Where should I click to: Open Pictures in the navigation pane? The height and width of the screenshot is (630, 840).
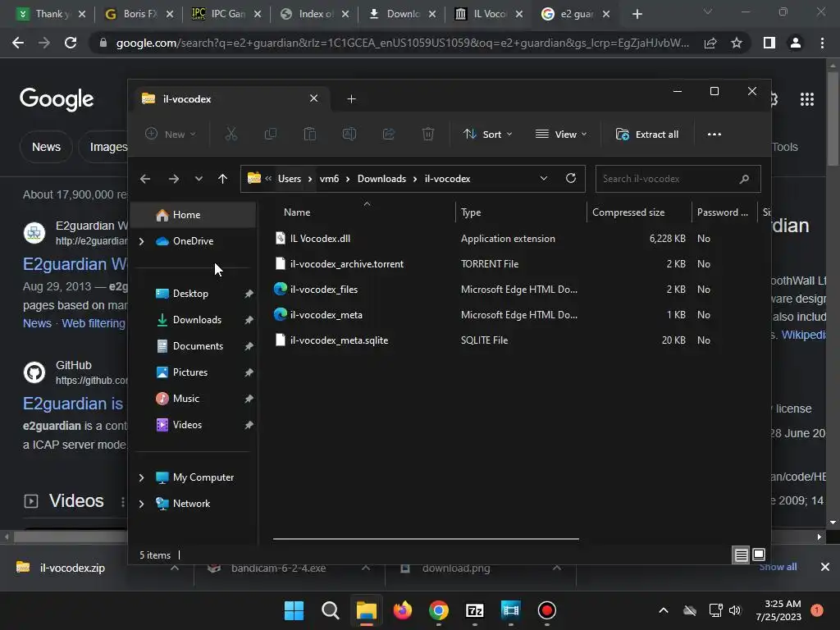(190, 372)
